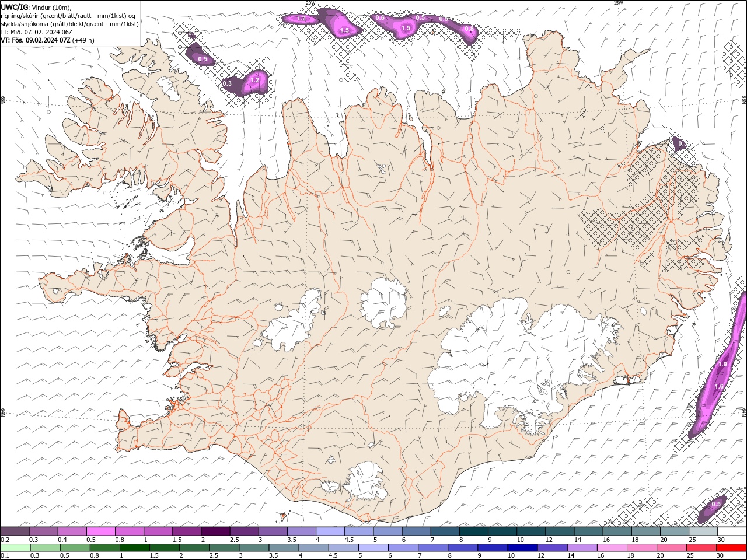The width and height of the screenshot is (747, 560).
Task: Click the 'IT: Mið. 07. 02. 2024 06Z' text
Action: click(x=36, y=32)
